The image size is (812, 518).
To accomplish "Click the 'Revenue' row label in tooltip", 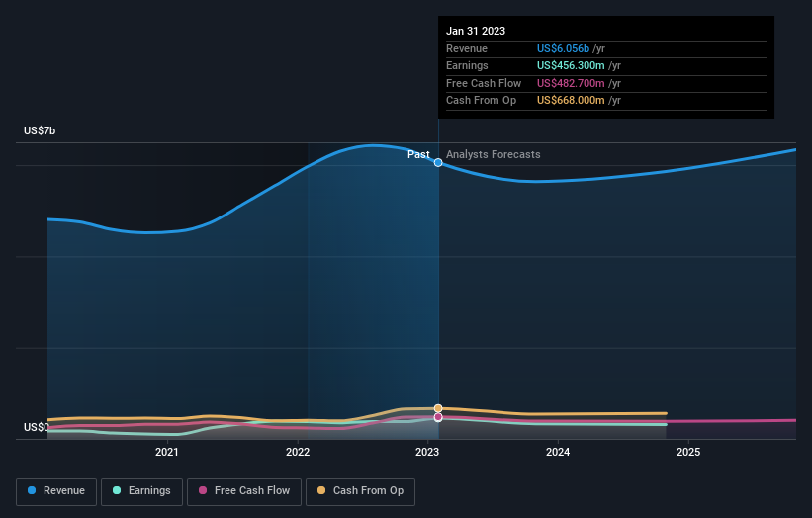I will (467, 48).
